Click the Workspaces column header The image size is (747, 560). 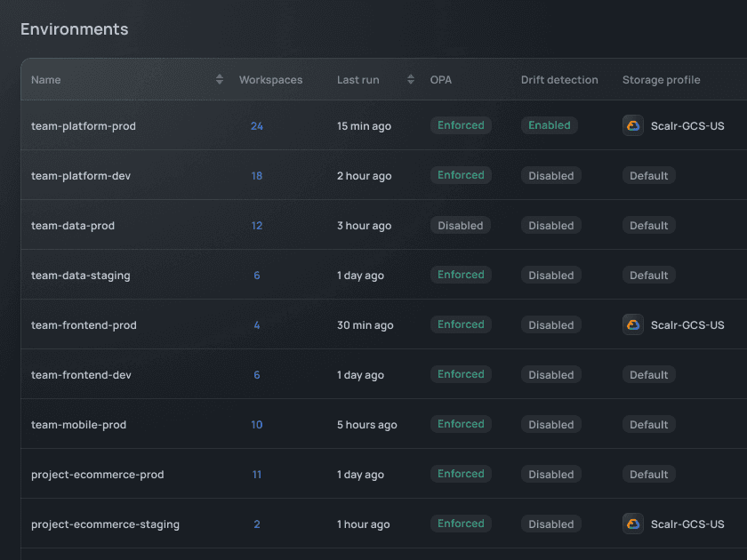[270, 80]
